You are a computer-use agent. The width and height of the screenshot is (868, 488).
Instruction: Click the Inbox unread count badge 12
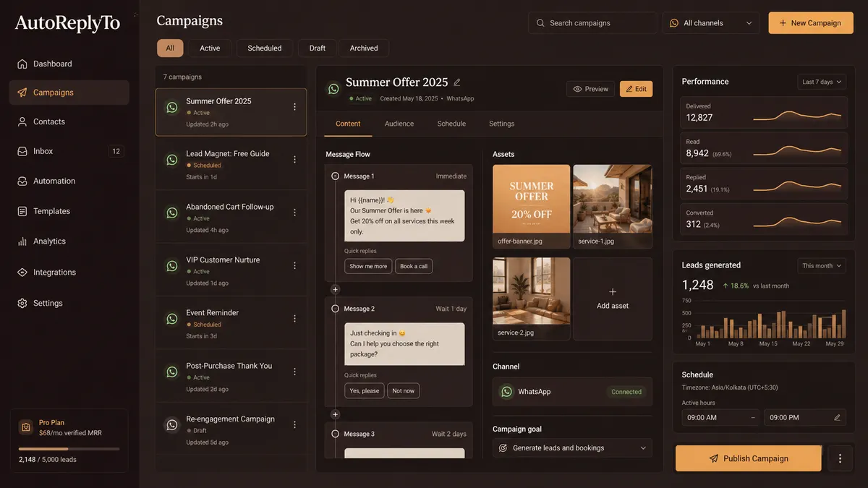pyautogui.click(x=116, y=151)
